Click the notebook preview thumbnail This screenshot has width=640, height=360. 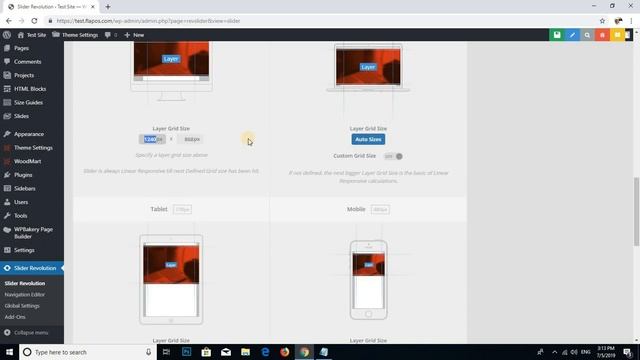[x=368, y=68]
